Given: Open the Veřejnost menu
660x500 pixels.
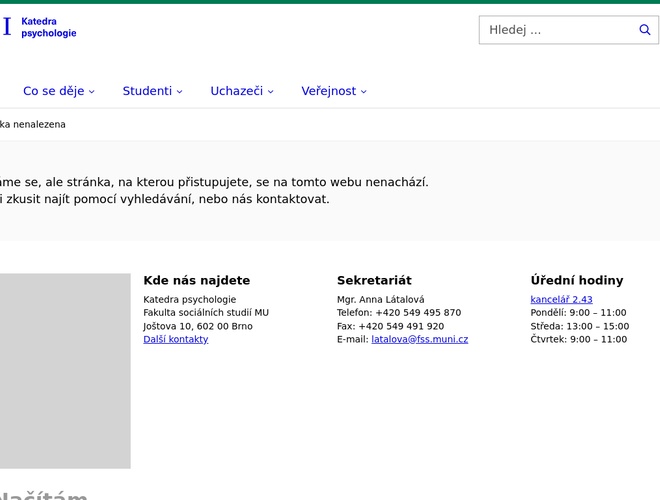Looking at the screenshot, I should [328, 91].
